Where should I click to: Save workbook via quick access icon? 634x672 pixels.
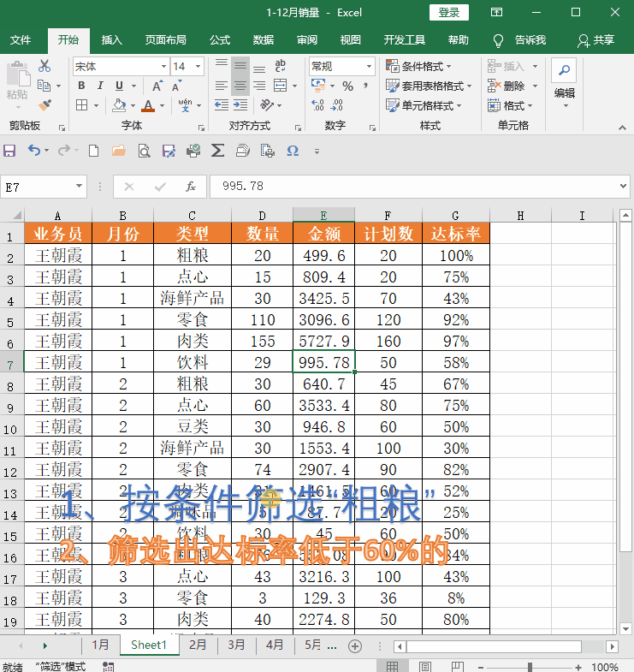tap(9, 151)
